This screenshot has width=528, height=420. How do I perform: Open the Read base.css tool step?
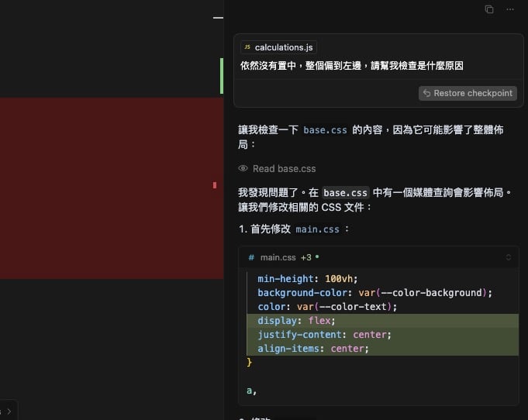pyautogui.click(x=284, y=168)
